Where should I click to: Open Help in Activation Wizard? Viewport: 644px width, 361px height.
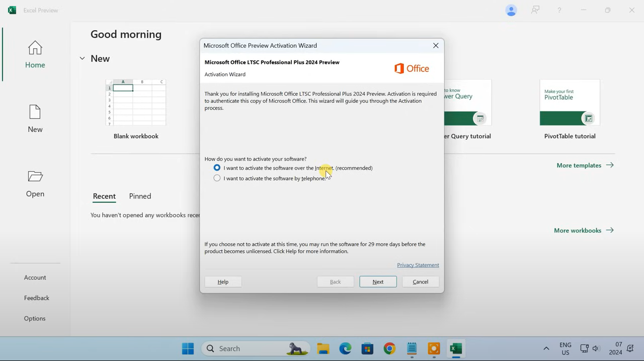click(223, 282)
